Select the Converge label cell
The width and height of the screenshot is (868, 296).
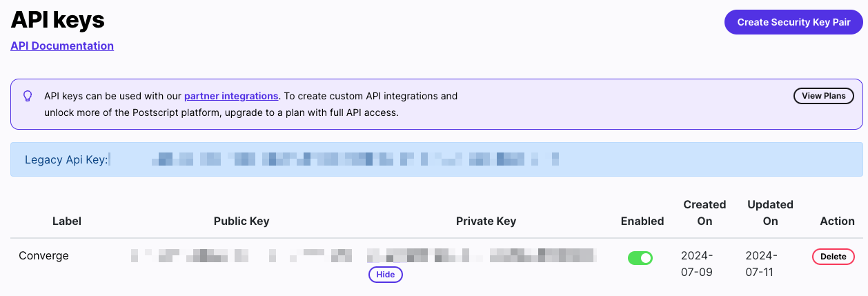[x=43, y=256]
